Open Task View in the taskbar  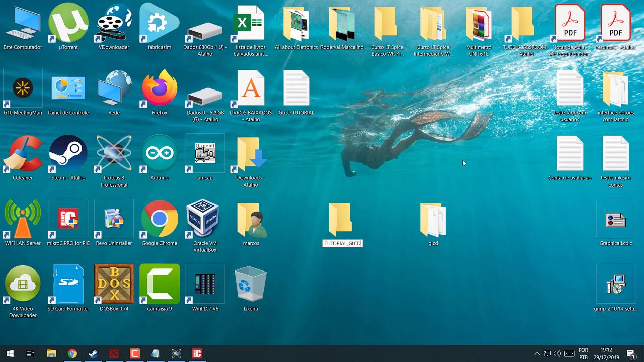coord(30,353)
